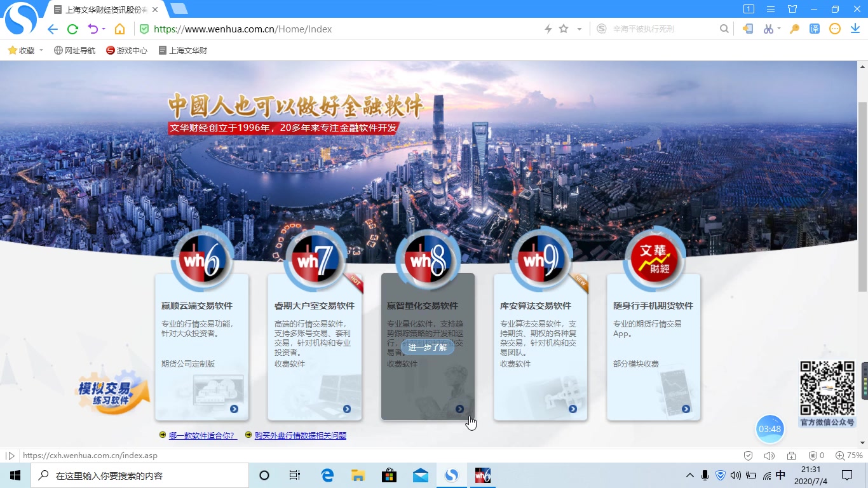Click the 官方微信公众号 QR code
868x488 pixels.
[827, 388]
